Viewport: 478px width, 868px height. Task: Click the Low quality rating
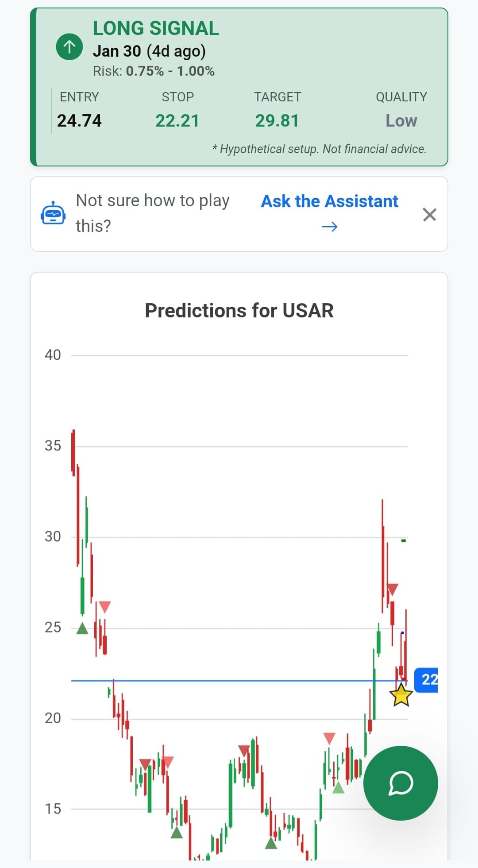click(x=401, y=121)
